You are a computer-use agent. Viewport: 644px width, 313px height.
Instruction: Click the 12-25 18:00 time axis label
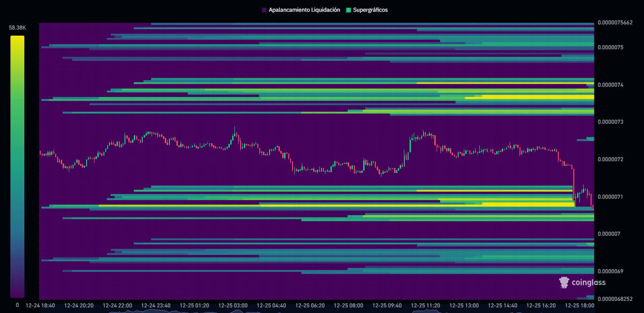579,306
